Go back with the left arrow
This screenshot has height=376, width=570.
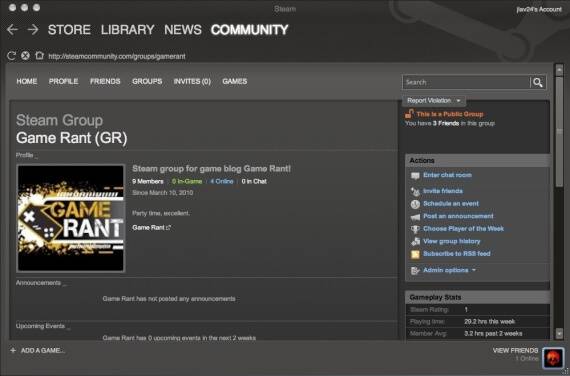click(x=12, y=30)
